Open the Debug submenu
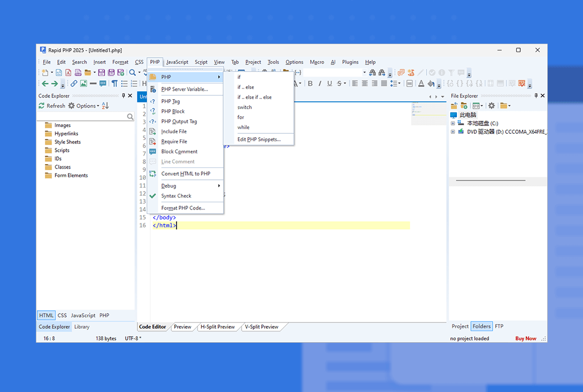The height and width of the screenshot is (392, 583). pos(186,186)
